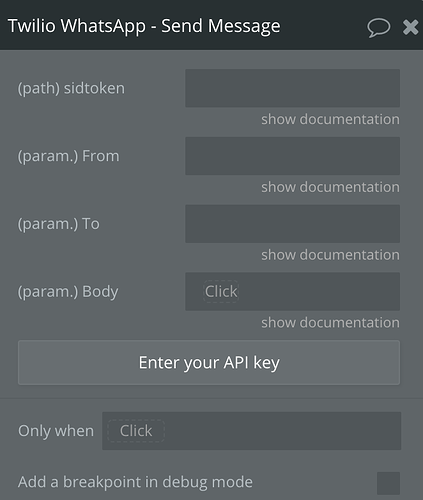Image resolution: width=423 pixels, height=500 pixels.
Task: Select the (param.) To input box
Action: [292, 224]
